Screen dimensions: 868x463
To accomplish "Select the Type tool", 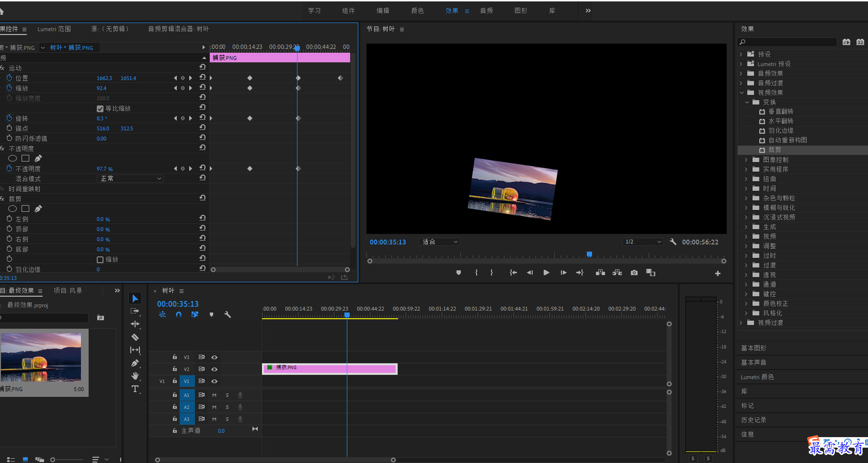I will [x=135, y=389].
